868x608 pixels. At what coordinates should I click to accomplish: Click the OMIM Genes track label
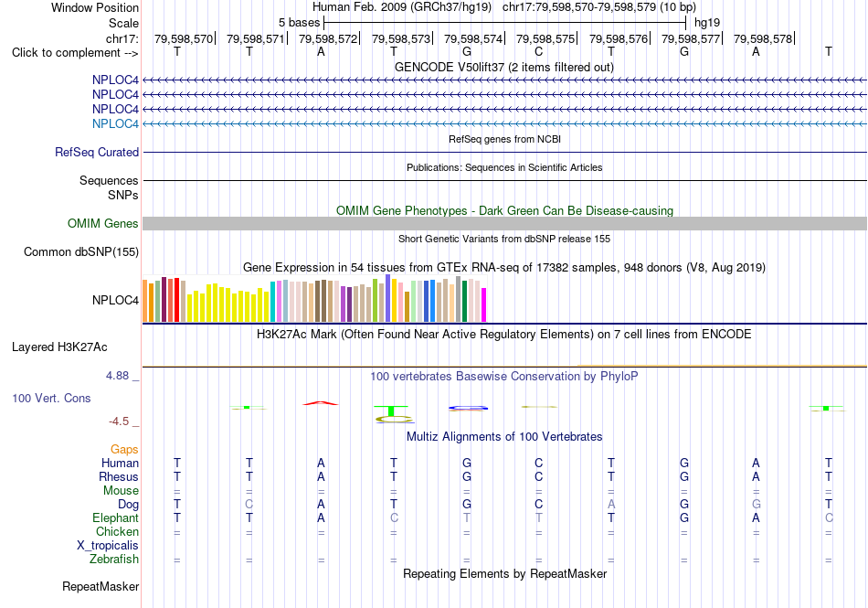pyautogui.click(x=103, y=223)
